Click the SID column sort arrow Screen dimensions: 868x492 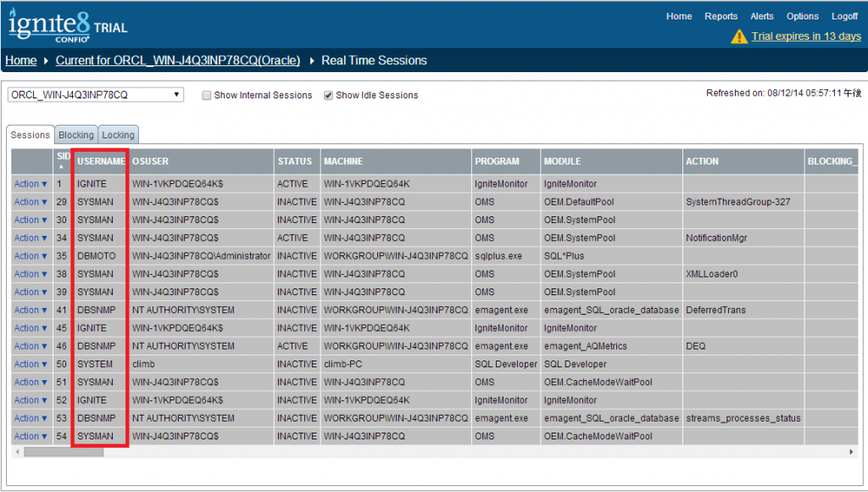pos(60,166)
